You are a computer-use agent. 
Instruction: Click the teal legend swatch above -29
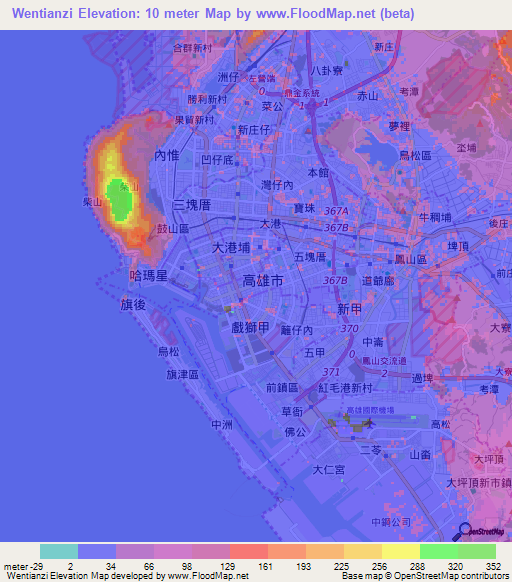[59, 552]
